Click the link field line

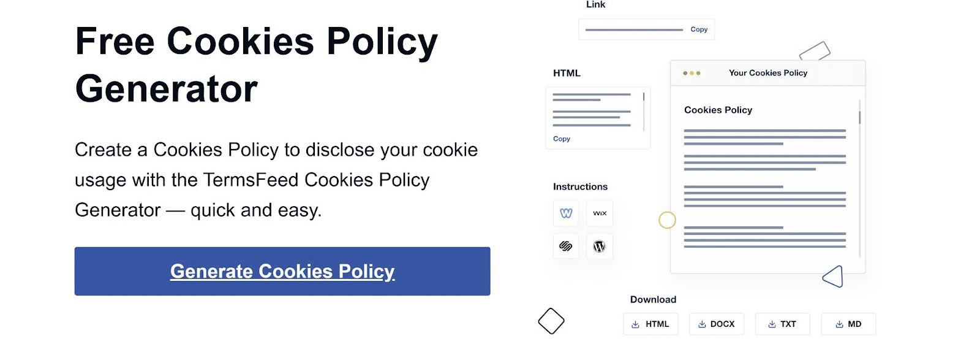(634, 29)
